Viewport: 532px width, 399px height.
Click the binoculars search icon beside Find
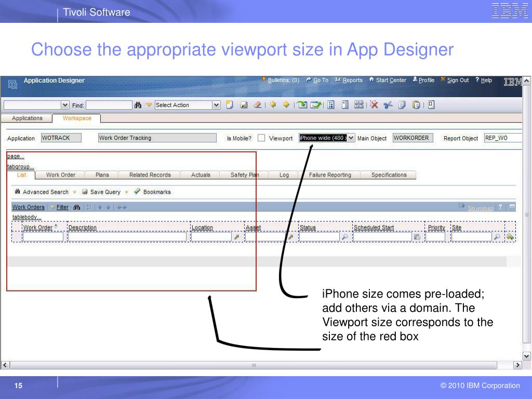pyautogui.click(x=138, y=105)
